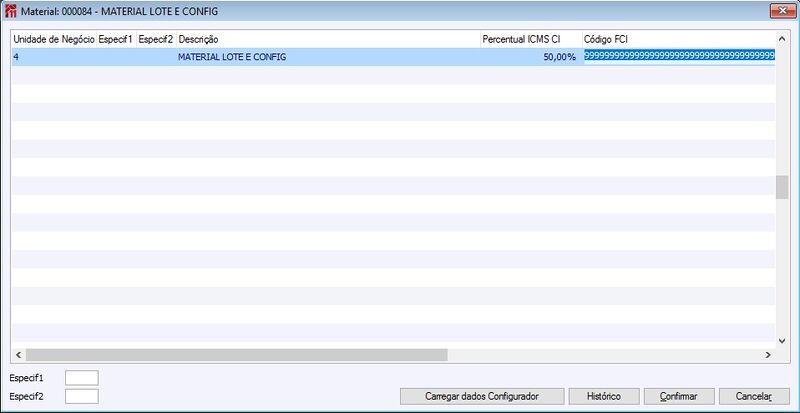Viewport: 800px width, 413px height.
Task: Select the Unidade de Negócio cell showing 4
Action: click(x=54, y=57)
